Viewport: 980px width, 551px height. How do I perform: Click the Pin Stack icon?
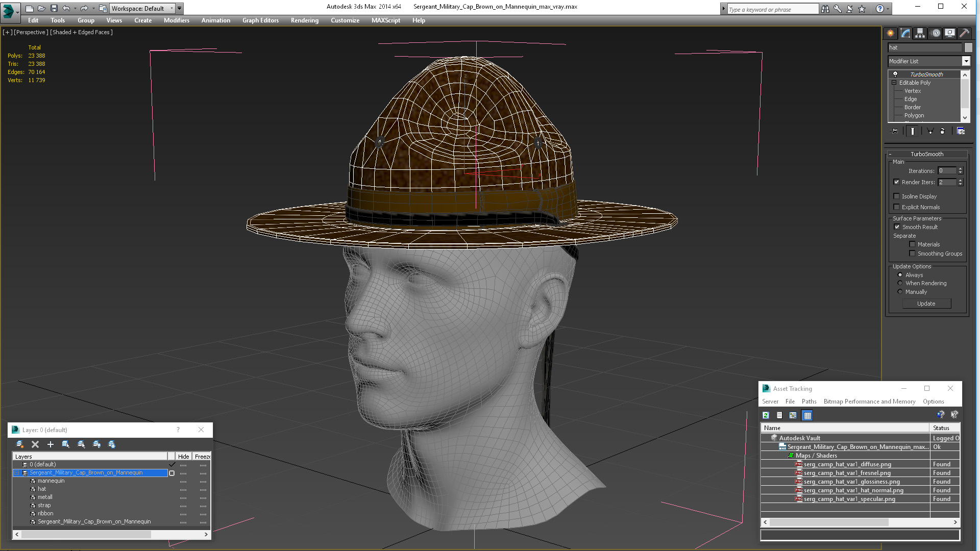tap(894, 131)
